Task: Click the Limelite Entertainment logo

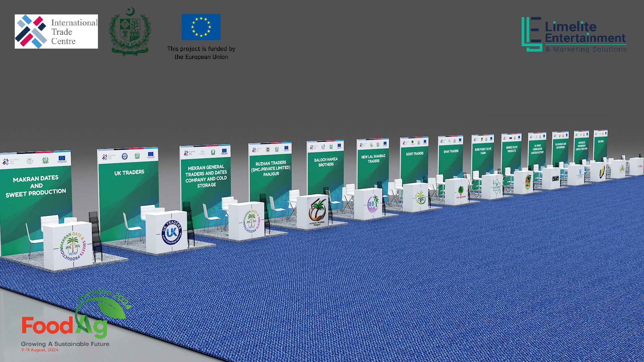Action: click(x=574, y=35)
